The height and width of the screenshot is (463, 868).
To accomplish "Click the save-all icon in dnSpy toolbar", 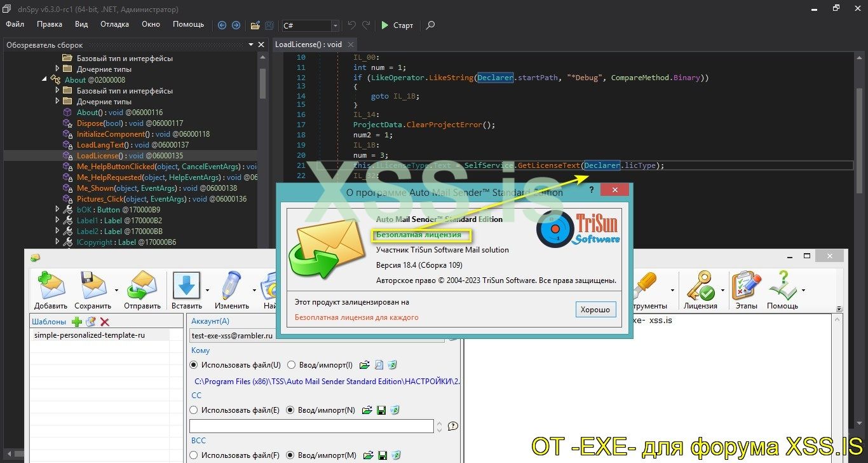I will [269, 25].
